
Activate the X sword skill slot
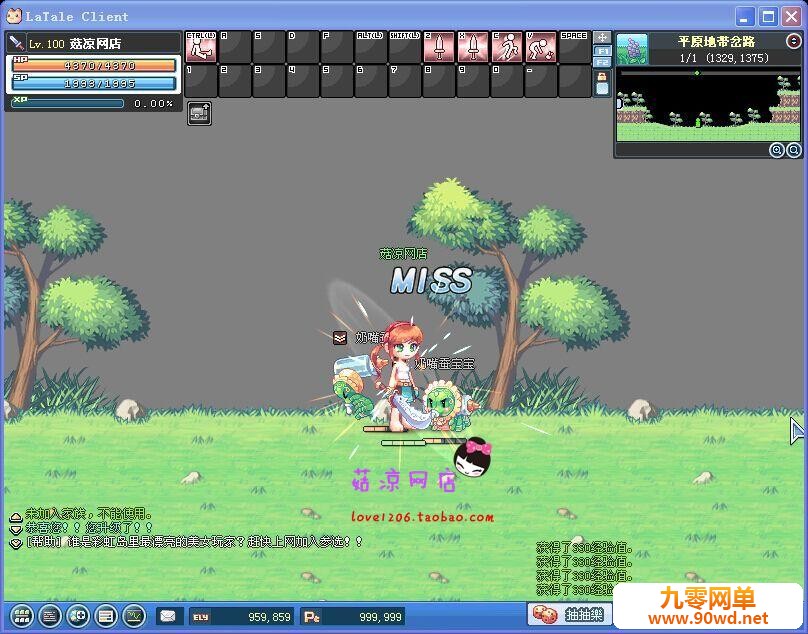[473, 47]
